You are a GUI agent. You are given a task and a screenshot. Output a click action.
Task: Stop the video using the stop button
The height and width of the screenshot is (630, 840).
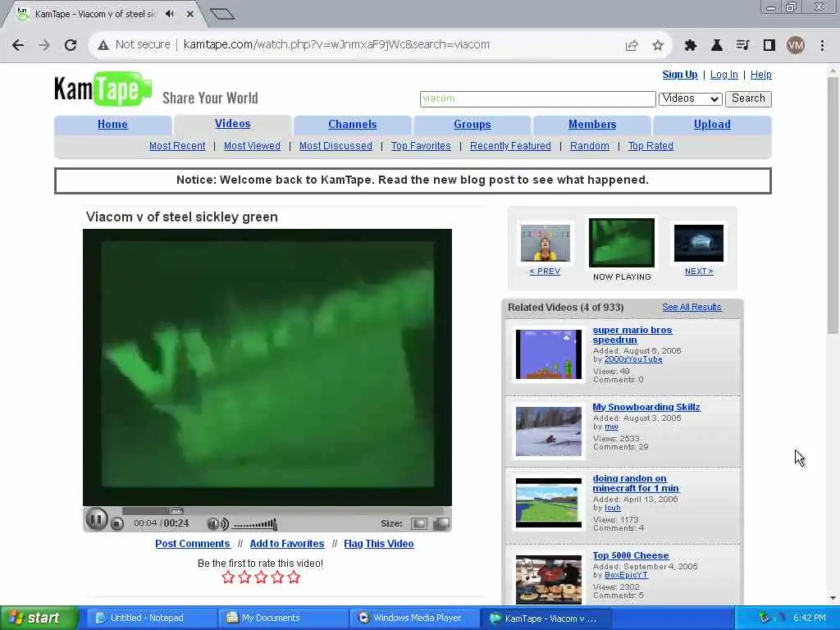(116, 524)
